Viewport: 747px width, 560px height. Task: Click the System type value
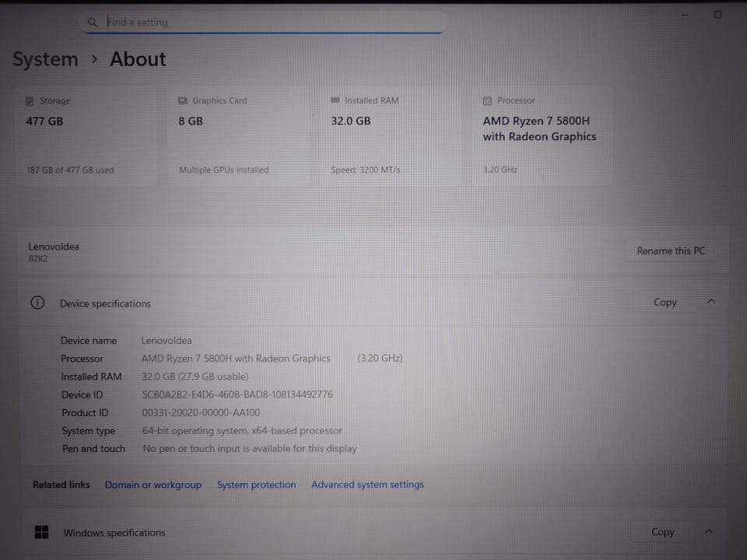(242, 430)
